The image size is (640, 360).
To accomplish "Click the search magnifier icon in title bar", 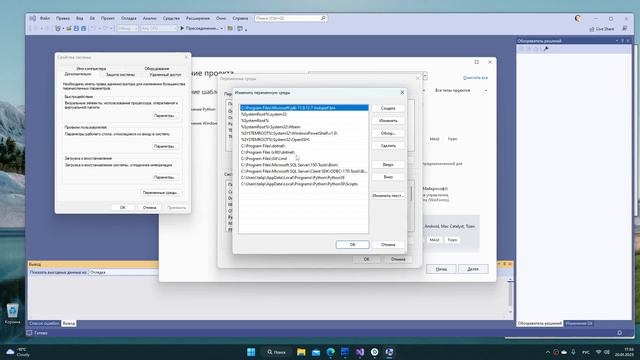I will pyautogui.click(x=323, y=18).
